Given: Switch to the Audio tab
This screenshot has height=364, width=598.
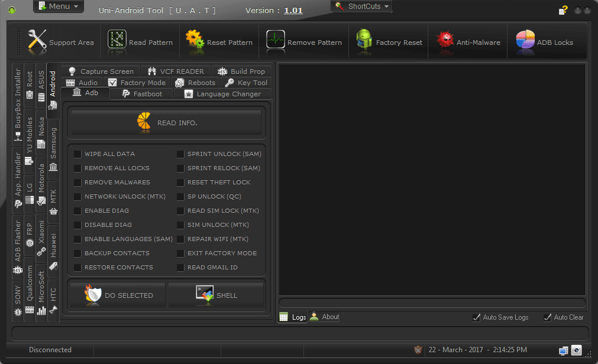Looking at the screenshot, I should coord(82,83).
